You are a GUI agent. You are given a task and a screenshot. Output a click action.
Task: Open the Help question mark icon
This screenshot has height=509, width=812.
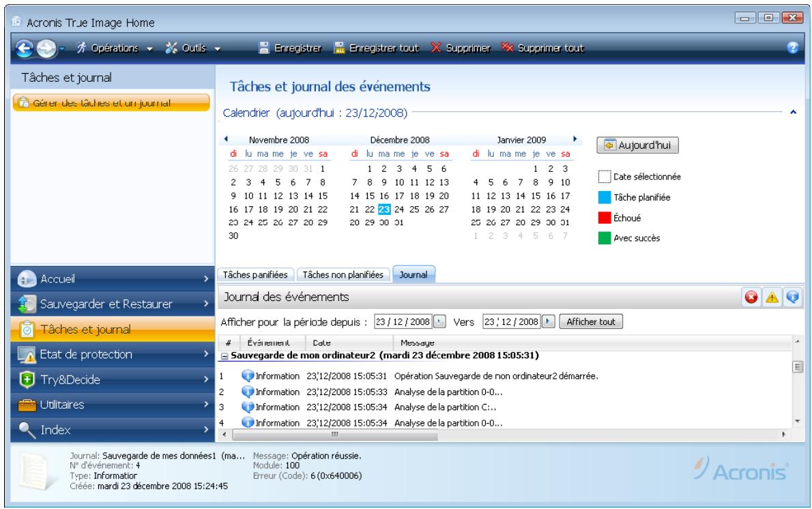(792, 48)
